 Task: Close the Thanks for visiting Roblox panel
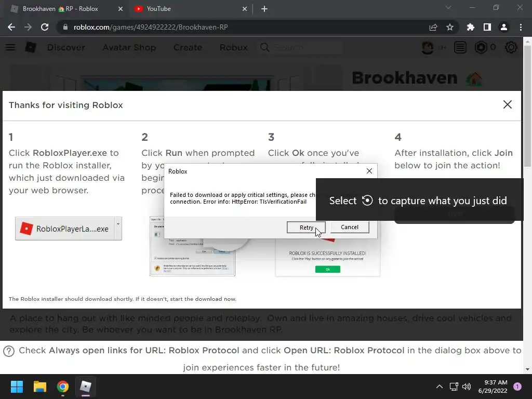coord(507,104)
